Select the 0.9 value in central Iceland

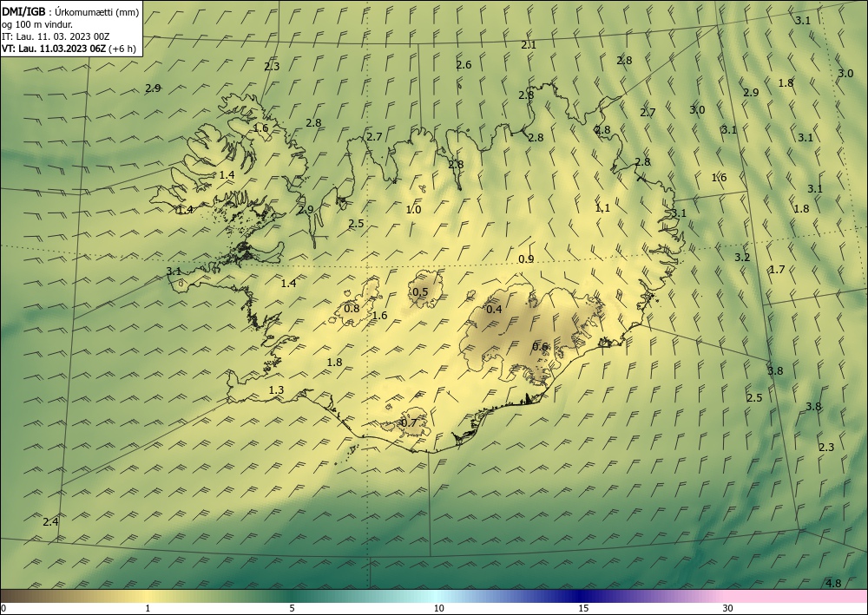point(526,258)
